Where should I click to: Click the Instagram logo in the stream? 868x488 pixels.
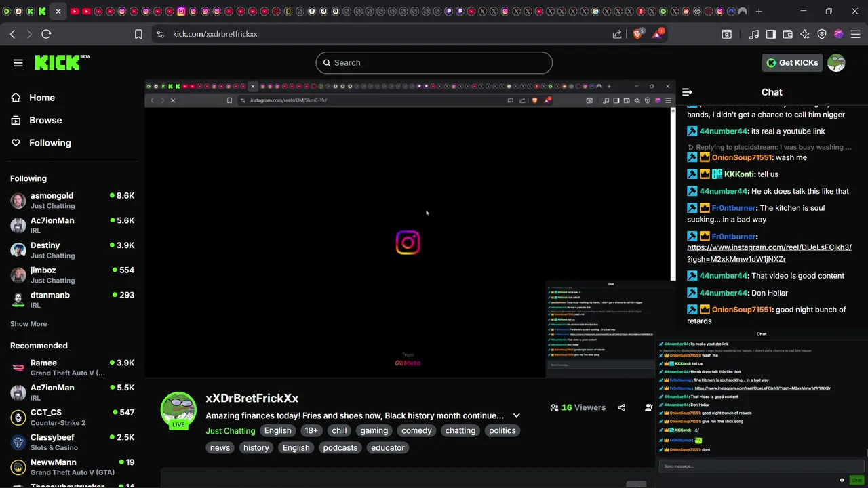pyautogui.click(x=408, y=243)
